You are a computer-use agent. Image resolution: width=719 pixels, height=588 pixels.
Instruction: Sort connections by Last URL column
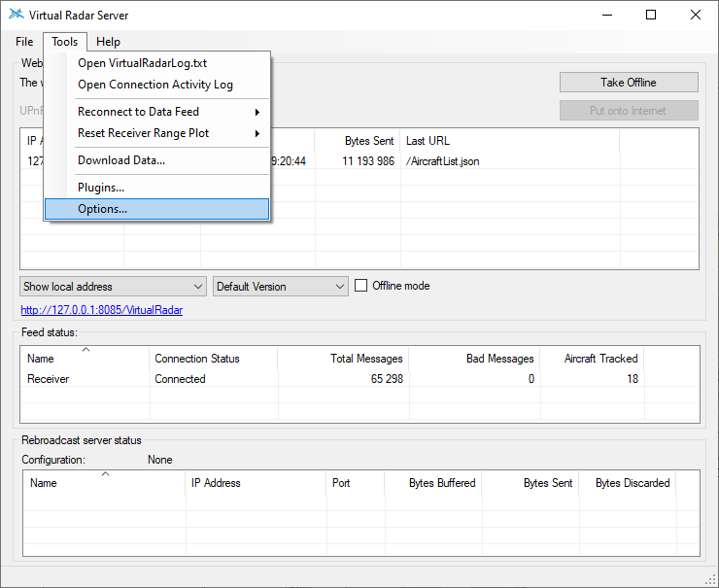click(510, 141)
